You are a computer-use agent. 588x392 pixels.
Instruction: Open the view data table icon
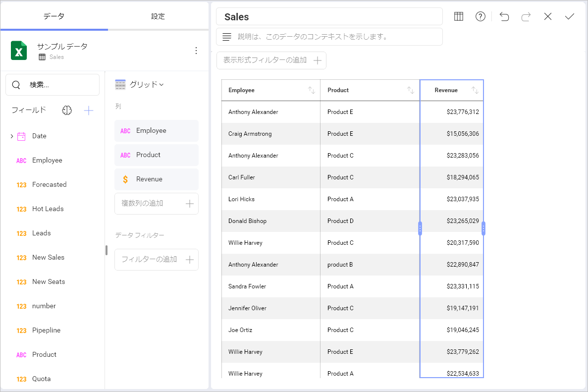pyautogui.click(x=459, y=16)
